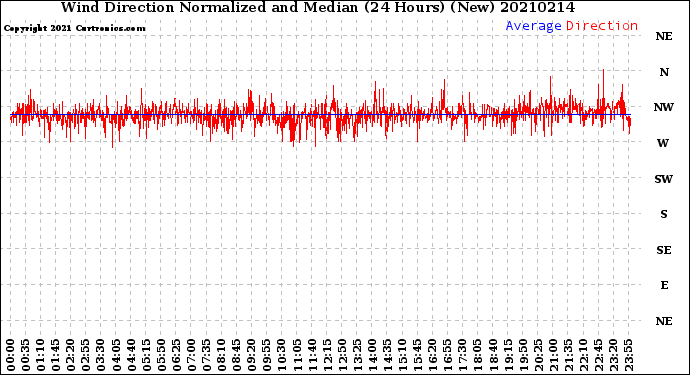Click the 00:35 time label

click(26, 355)
